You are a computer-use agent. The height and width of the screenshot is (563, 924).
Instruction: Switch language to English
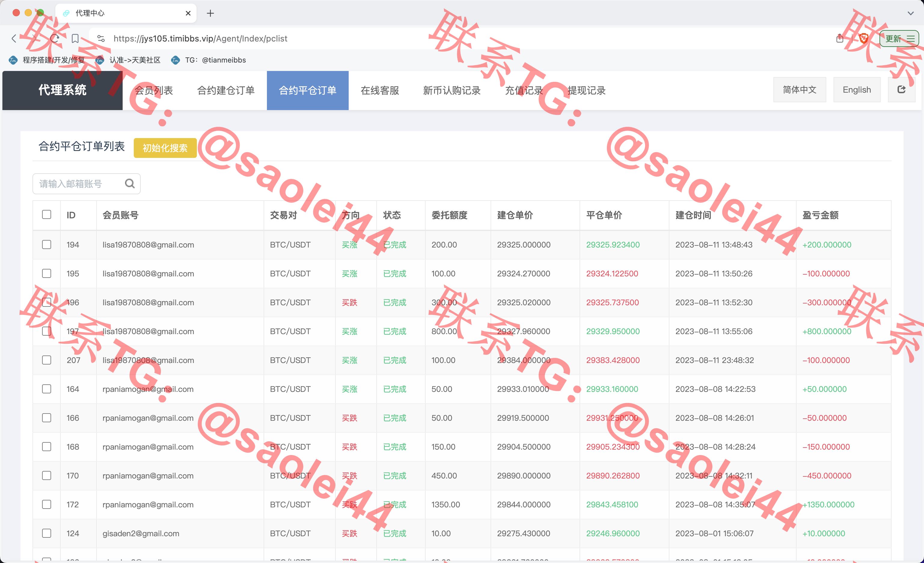tap(857, 89)
